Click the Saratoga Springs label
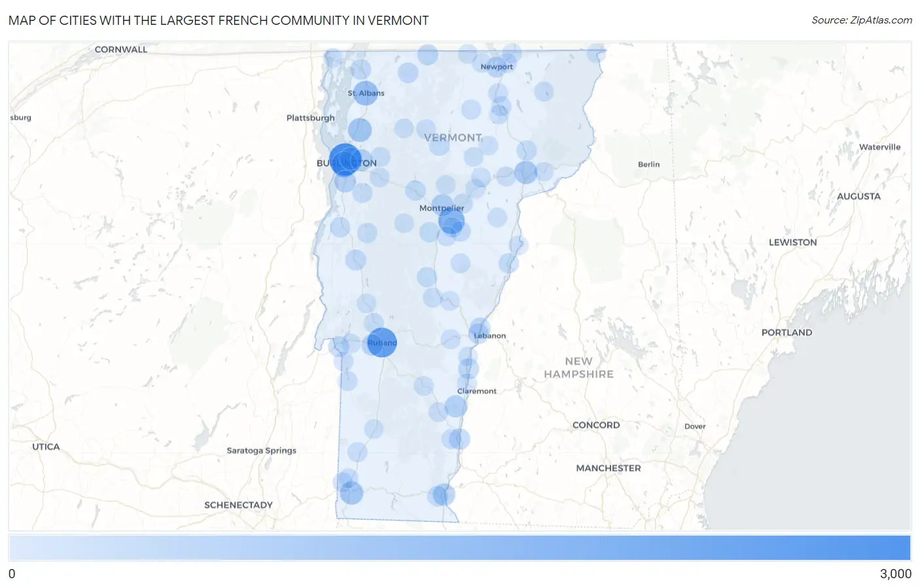 [x=261, y=451]
